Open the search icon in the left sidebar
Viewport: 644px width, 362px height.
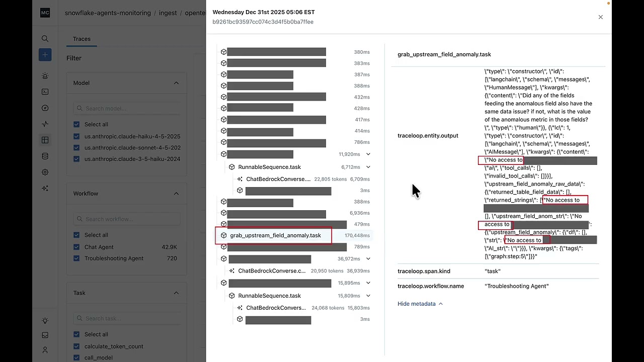click(x=45, y=39)
